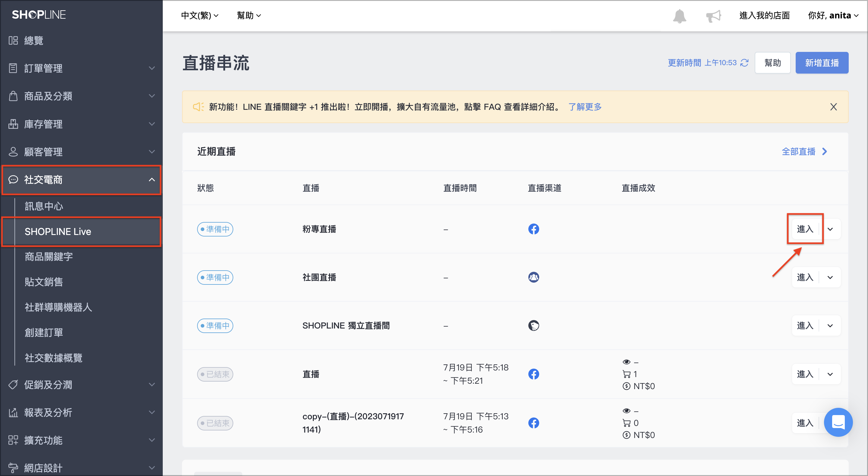Expand the 訂單管理 sidebar menu
Image resolution: width=868 pixels, height=476 pixels.
pyautogui.click(x=152, y=68)
